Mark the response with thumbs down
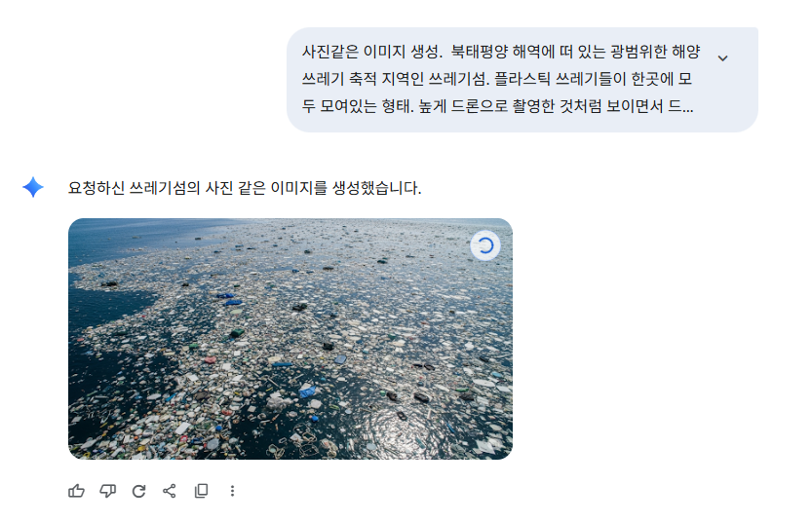 click(x=107, y=491)
